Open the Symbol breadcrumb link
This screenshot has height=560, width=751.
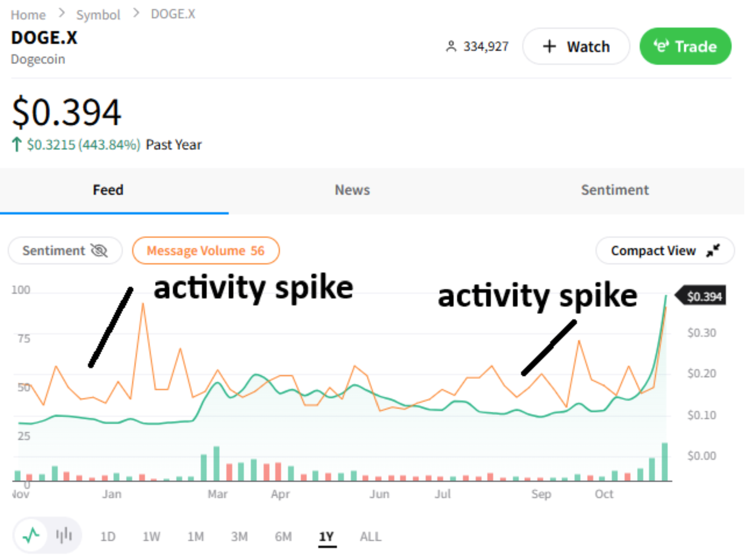coord(98,14)
